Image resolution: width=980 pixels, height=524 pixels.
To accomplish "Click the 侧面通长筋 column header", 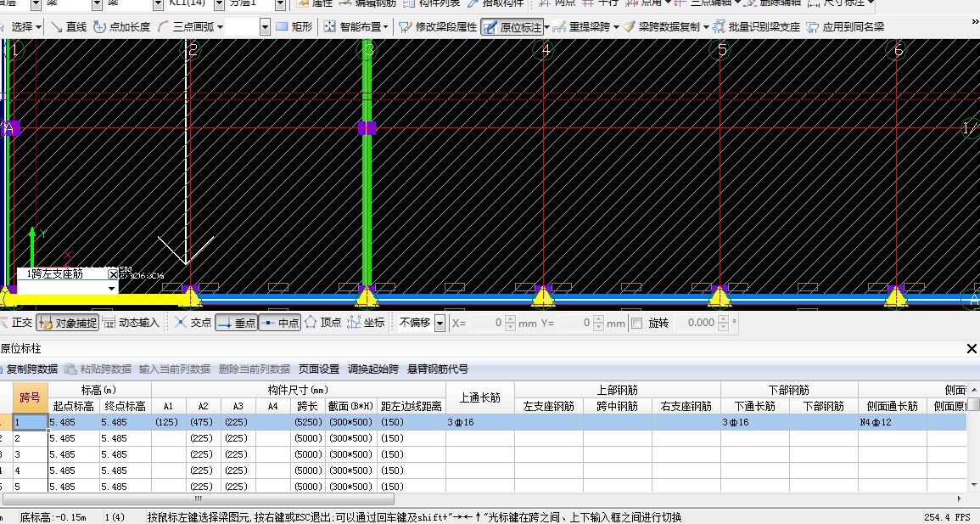I will pyautogui.click(x=893, y=406).
